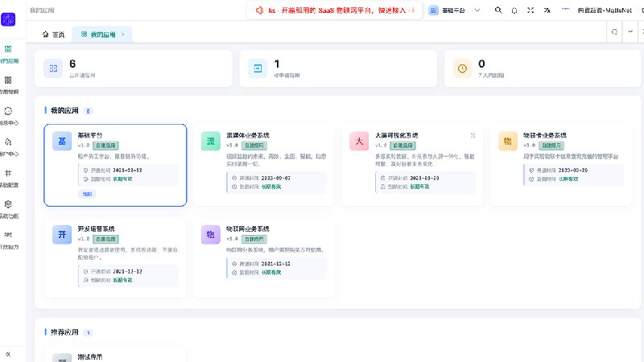Open 我的应用 in the left sidebar
This screenshot has height=362, width=644.
[9, 55]
